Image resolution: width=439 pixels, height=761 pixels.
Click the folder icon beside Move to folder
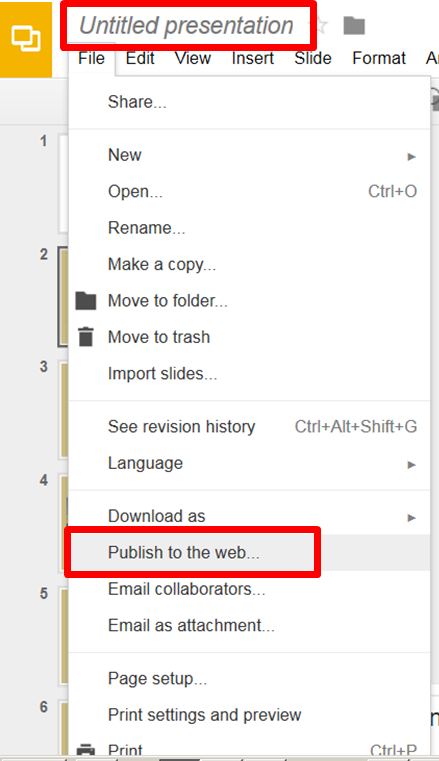[86, 301]
